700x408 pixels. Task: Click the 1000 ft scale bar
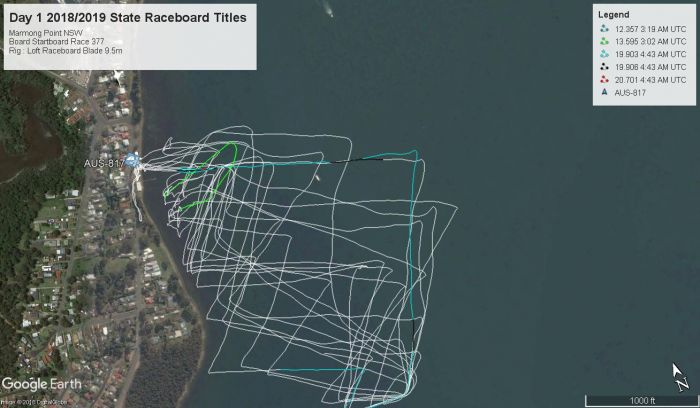click(641, 400)
